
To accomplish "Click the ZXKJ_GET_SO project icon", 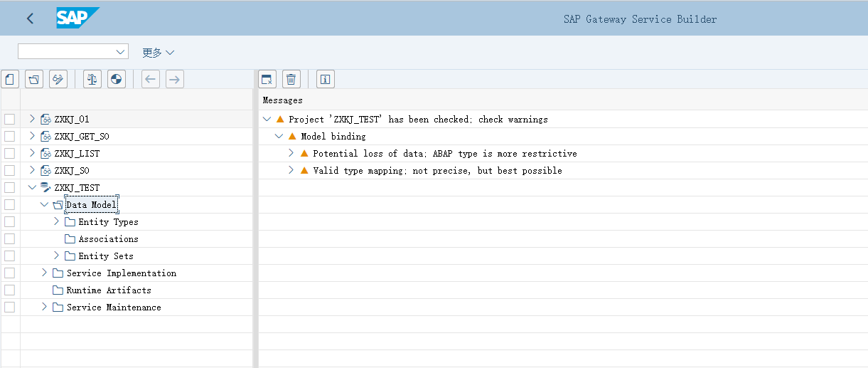I will click(x=45, y=137).
